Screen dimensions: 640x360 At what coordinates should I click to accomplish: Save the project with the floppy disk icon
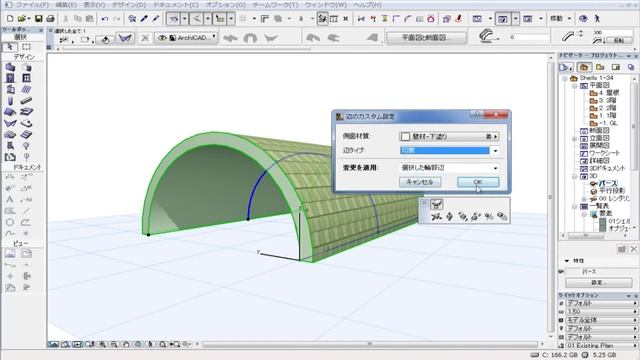coord(38,19)
